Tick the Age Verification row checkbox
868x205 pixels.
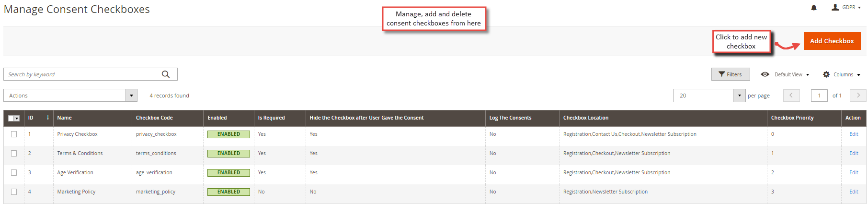click(14, 173)
